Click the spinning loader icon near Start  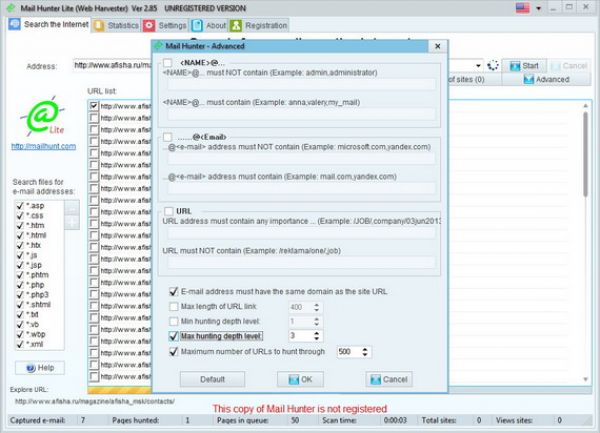pos(493,65)
